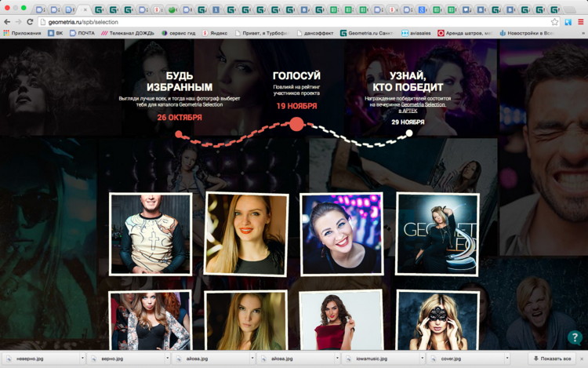Open the Приложения apps shortcut
This screenshot has width=588, height=368.
pyautogui.click(x=22, y=33)
